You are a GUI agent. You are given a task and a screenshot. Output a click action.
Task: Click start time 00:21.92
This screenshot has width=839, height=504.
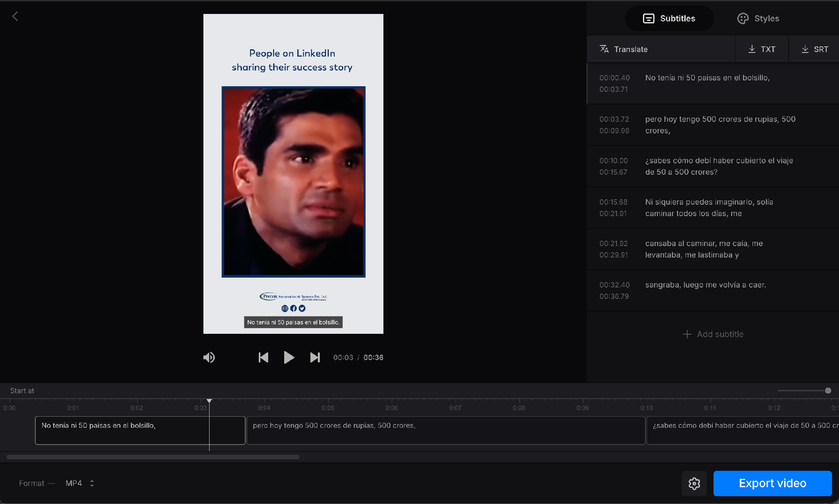click(x=613, y=244)
